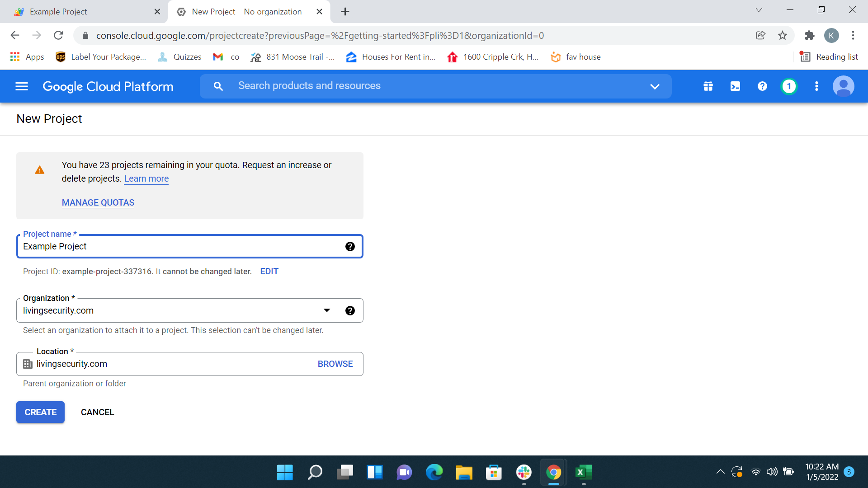Open the free trial gift icon

pos(708,86)
